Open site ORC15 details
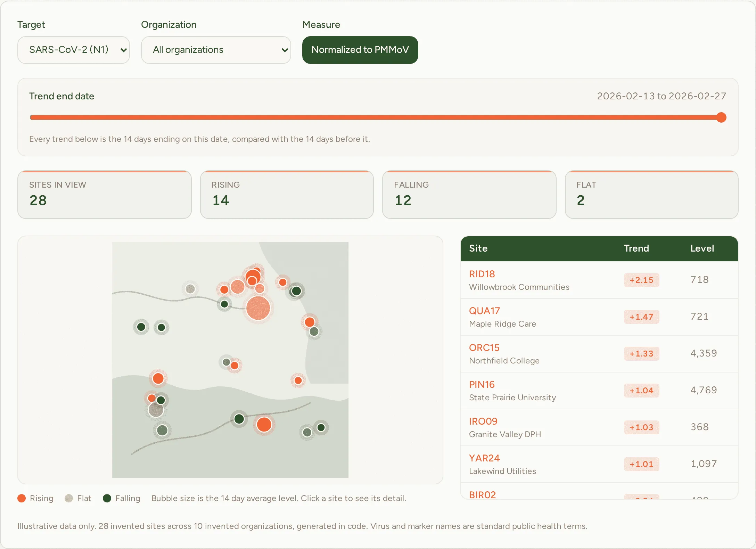This screenshot has height=549, width=756. click(x=484, y=347)
